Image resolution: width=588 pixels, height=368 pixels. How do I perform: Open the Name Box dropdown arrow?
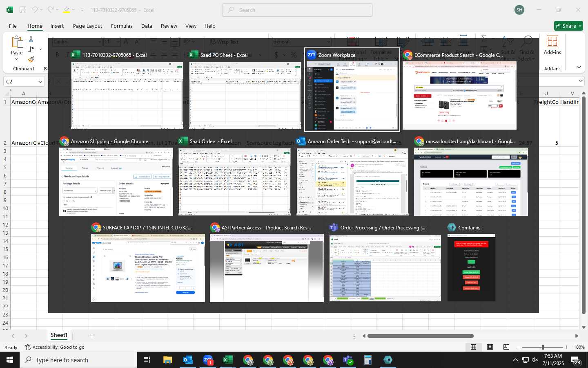tap(40, 81)
